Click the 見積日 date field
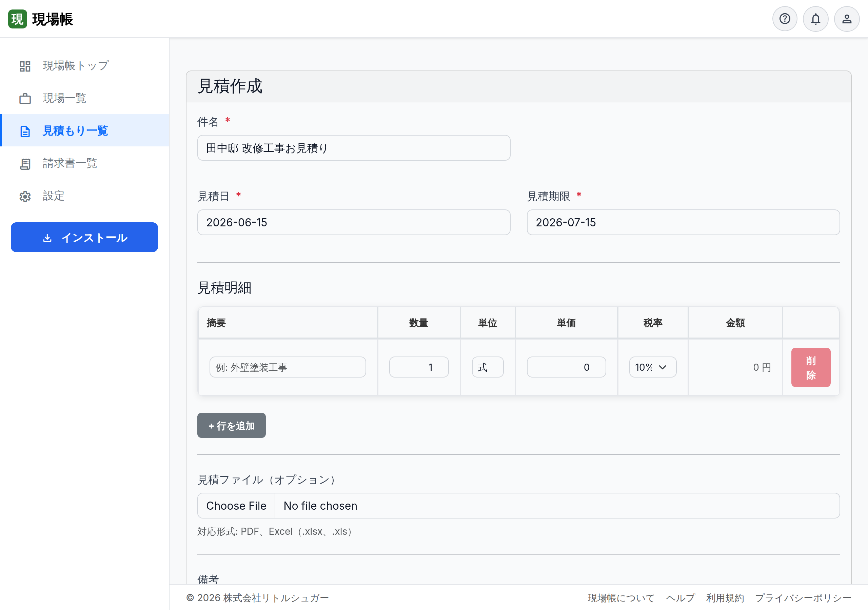 354,222
